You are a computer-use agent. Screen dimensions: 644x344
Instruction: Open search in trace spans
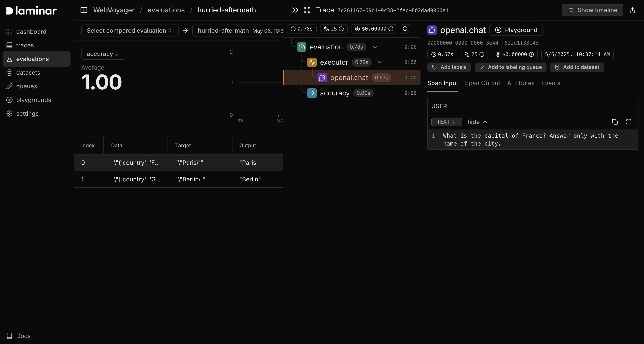(405, 29)
